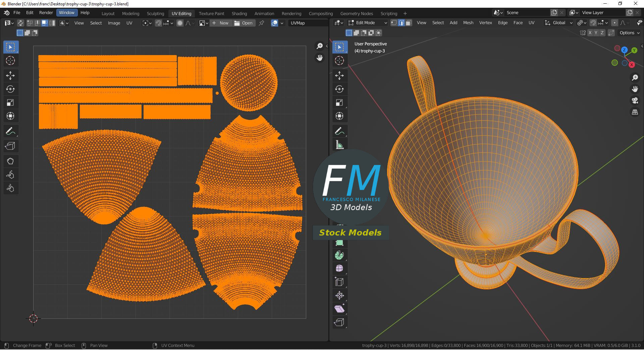Click New image button
Screen dimensions: 644x350
click(x=221, y=23)
